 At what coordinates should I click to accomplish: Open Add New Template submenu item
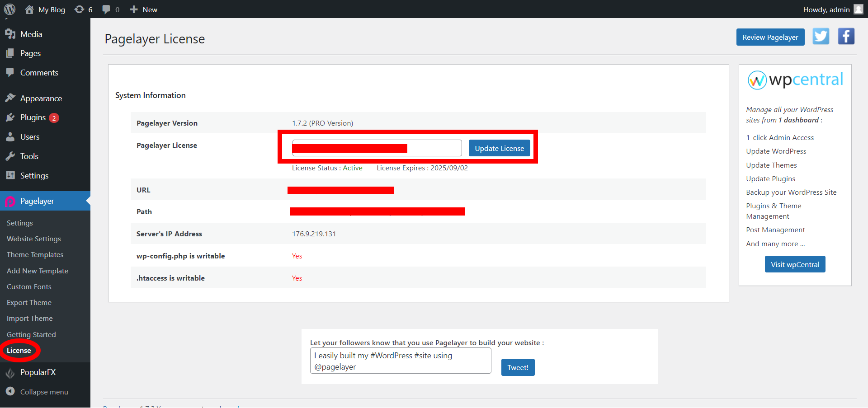click(38, 271)
